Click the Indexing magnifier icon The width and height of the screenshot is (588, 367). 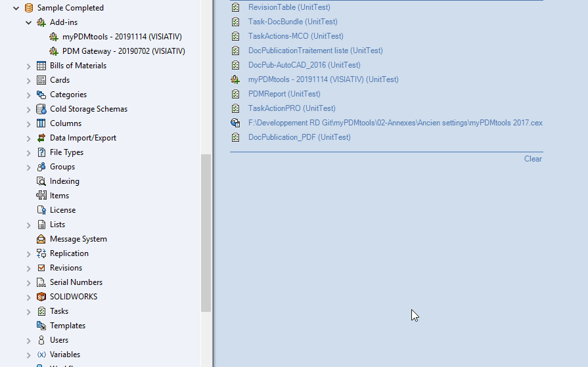coord(41,181)
